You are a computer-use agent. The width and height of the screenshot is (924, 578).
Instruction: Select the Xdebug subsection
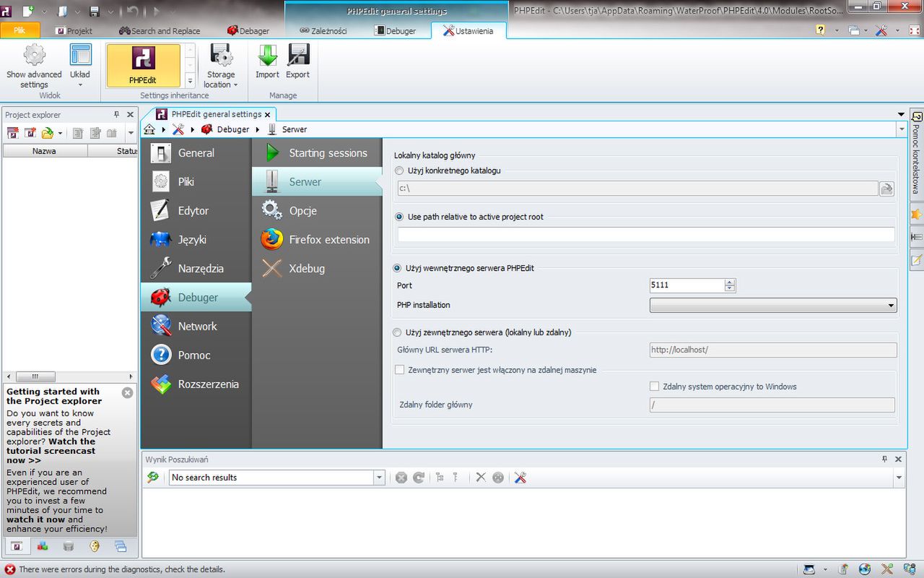pyautogui.click(x=317, y=269)
